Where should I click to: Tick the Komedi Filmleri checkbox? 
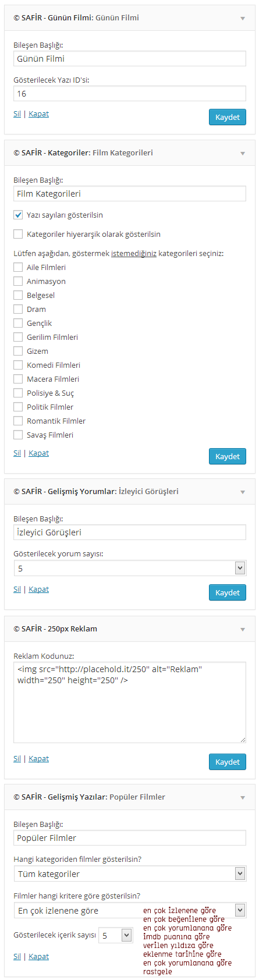[18, 365]
